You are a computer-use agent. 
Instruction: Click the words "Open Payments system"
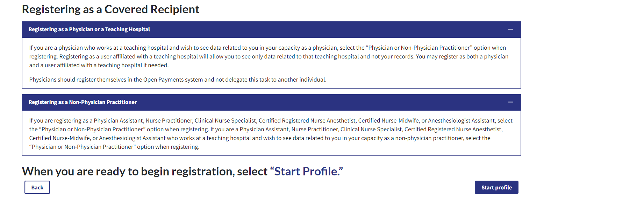pyautogui.click(x=173, y=80)
